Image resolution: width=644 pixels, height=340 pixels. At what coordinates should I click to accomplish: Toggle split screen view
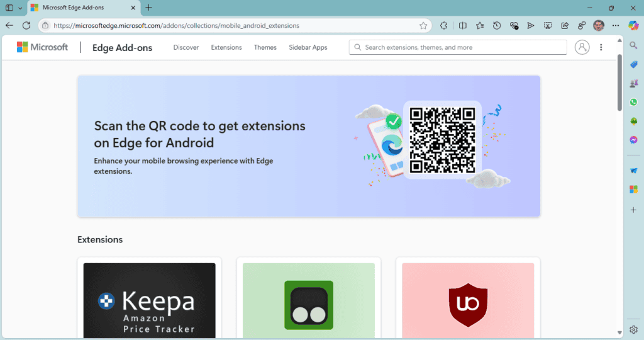pos(462,25)
